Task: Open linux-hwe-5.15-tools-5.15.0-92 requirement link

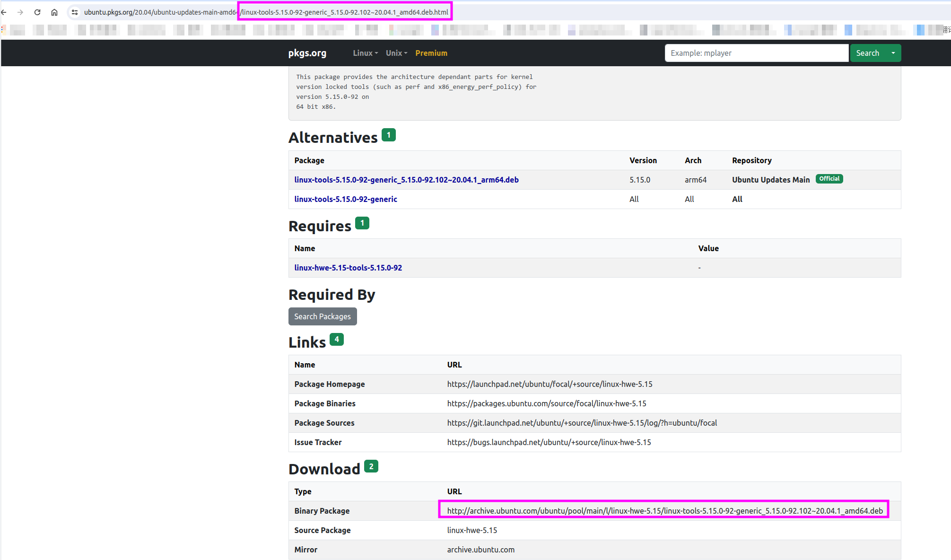Action: pyautogui.click(x=348, y=268)
